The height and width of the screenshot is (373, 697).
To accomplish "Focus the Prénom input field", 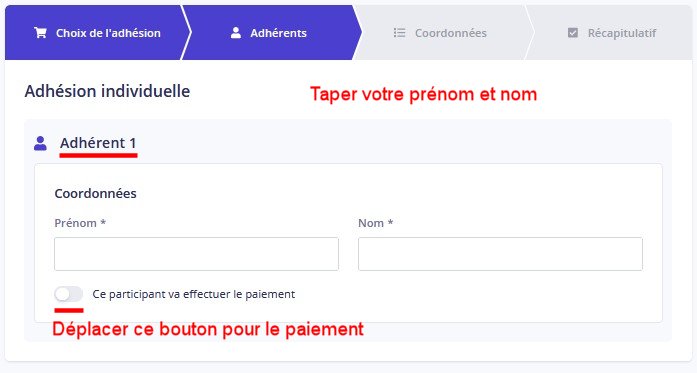I will [x=196, y=254].
